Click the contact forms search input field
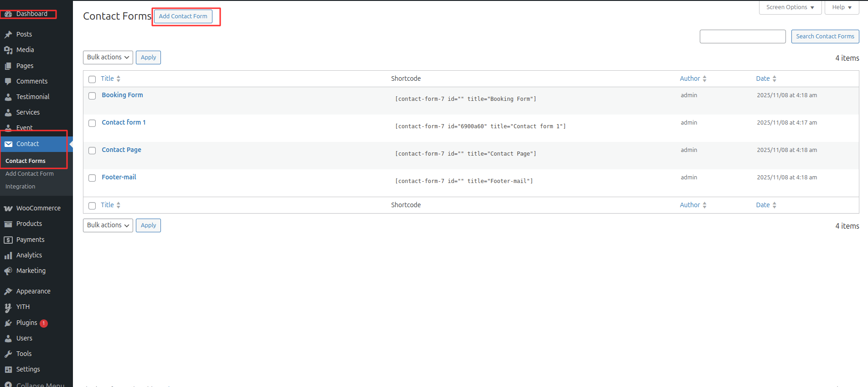Image resolution: width=868 pixels, height=387 pixels. [742, 37]
